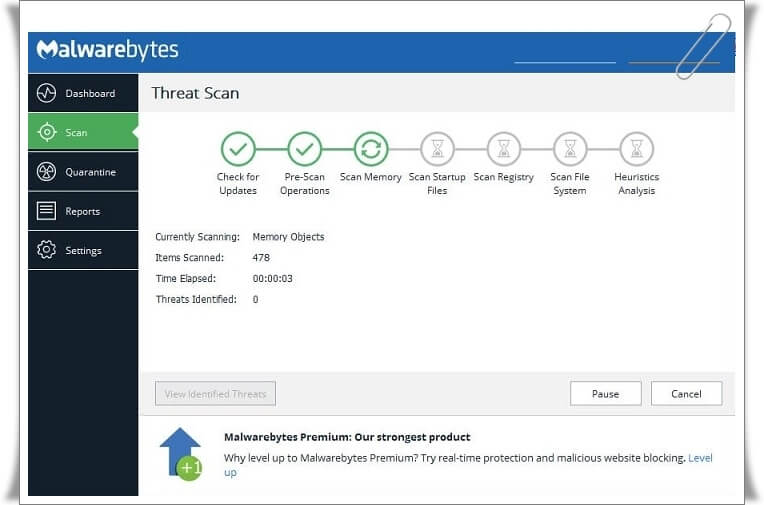Go to the Reports section
Viewport: 764px width, 505px height.
83,211
